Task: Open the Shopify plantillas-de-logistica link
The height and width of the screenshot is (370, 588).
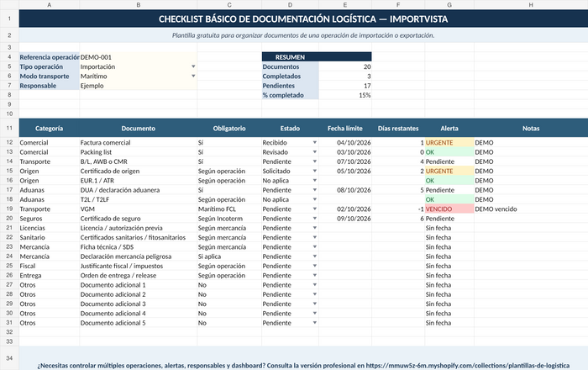Action: [x=468, y=366]
